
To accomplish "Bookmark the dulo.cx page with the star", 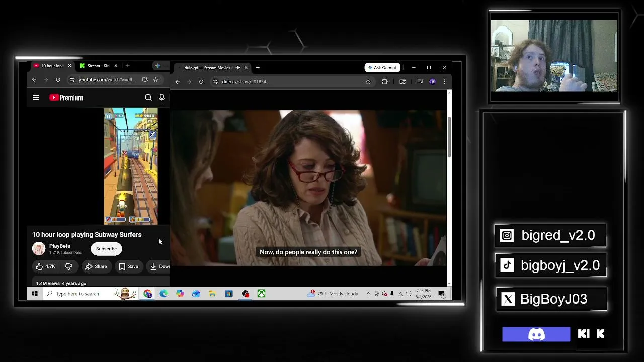I will (x=368, y=82).
